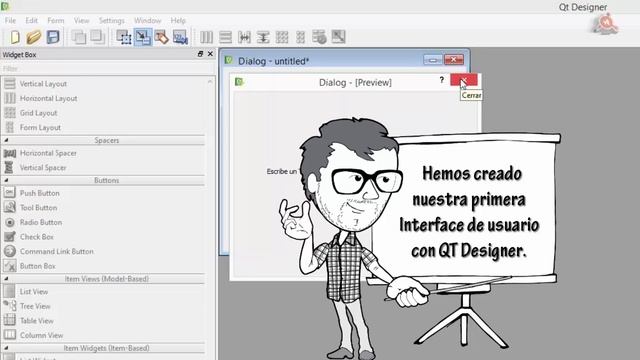
Task: Click the Escribe un label in preview
Action: 282,171
